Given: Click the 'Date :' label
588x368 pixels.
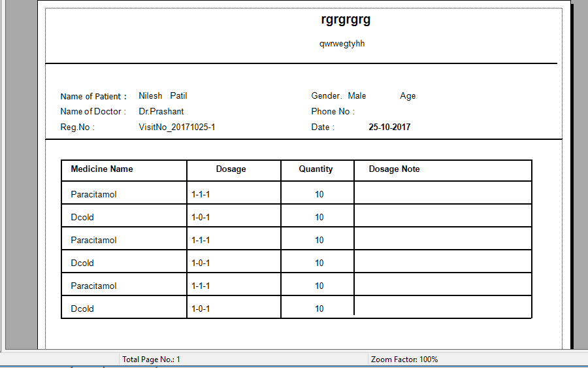Looking at the screenshot, I should point(323,127).
